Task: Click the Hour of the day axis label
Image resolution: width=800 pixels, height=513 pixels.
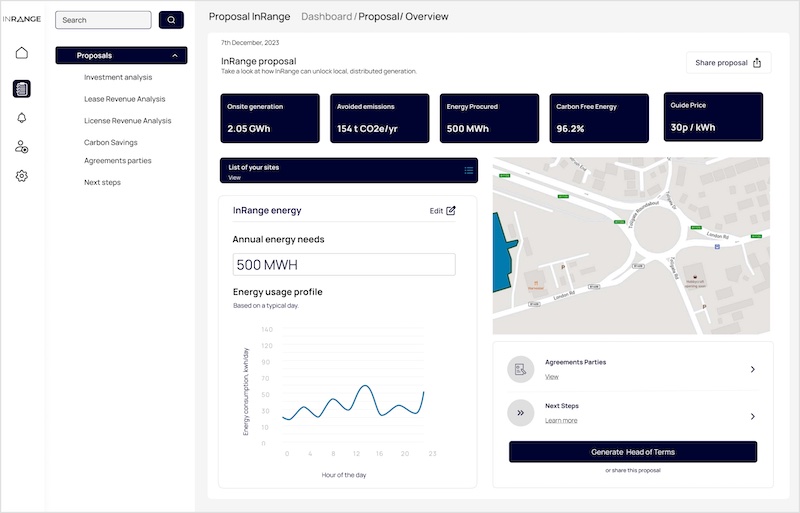Action: coord(344,475)
